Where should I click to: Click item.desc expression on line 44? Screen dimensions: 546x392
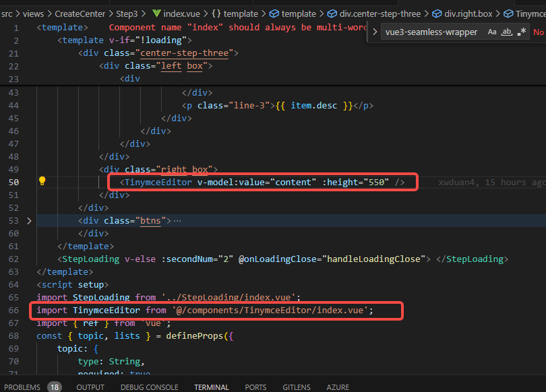(x=313, y=105)
